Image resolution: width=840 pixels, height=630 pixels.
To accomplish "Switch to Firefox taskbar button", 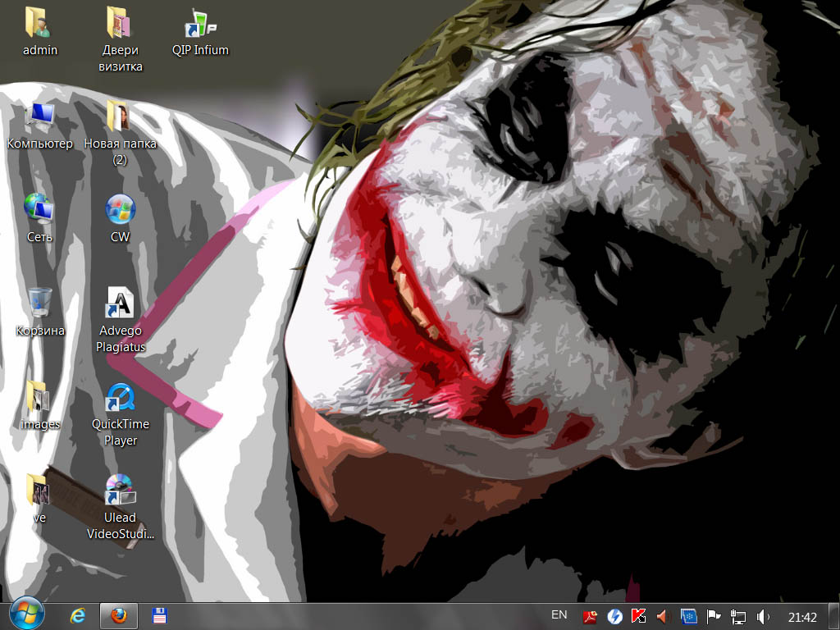I will (118, 616).
